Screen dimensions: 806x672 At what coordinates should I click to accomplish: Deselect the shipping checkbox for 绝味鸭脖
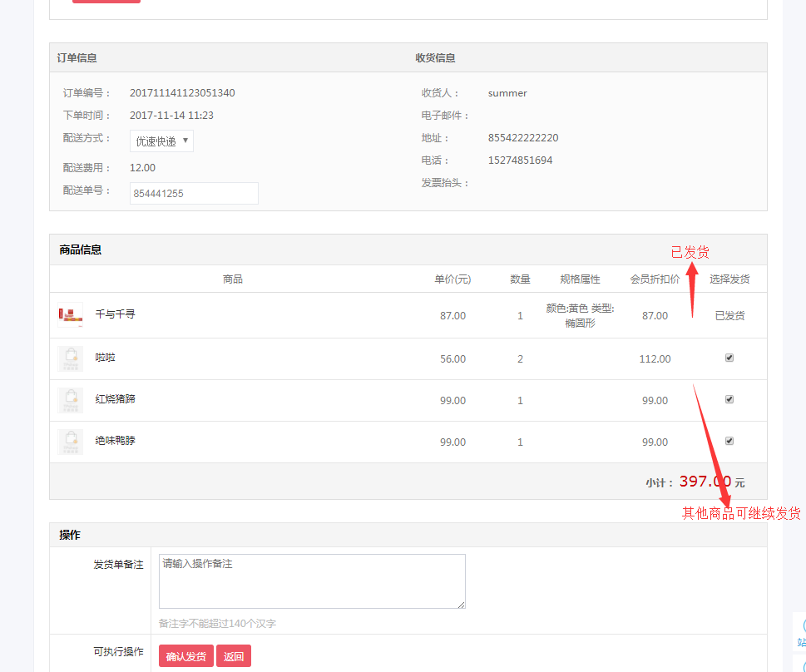point(729,441)
